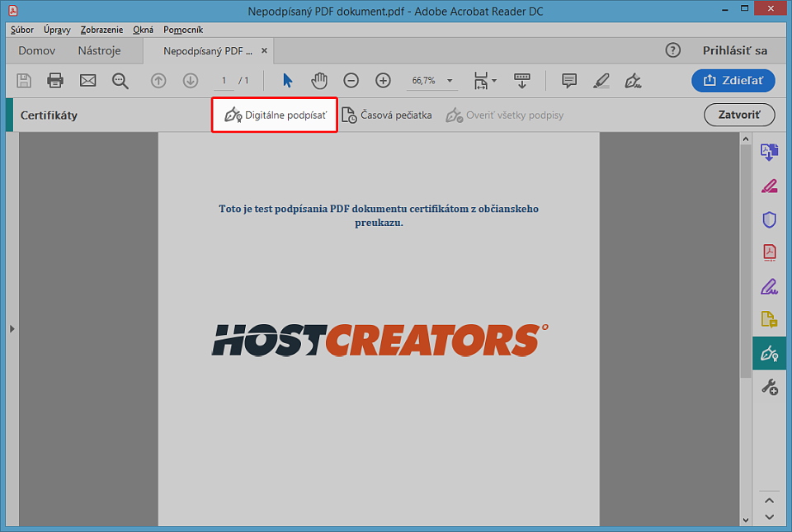Open the search magnifier tool
This screenshot has width=792, height=532.
point(120,80)
